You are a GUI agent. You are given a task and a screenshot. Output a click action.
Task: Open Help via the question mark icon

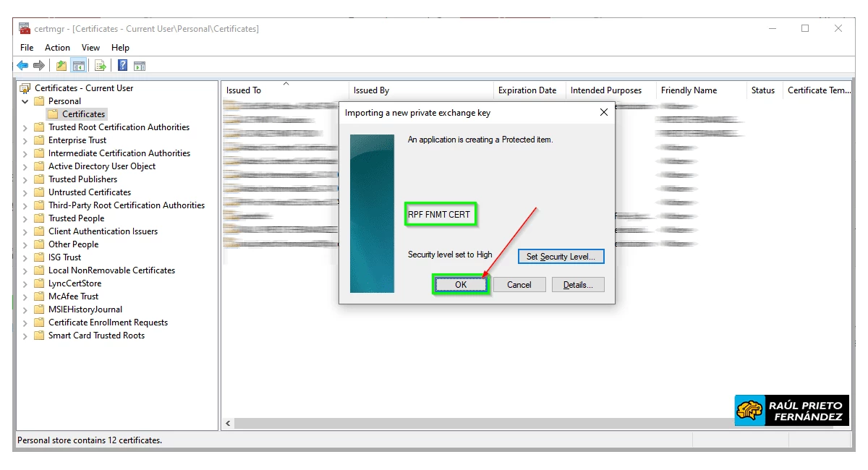pos(123,66)
